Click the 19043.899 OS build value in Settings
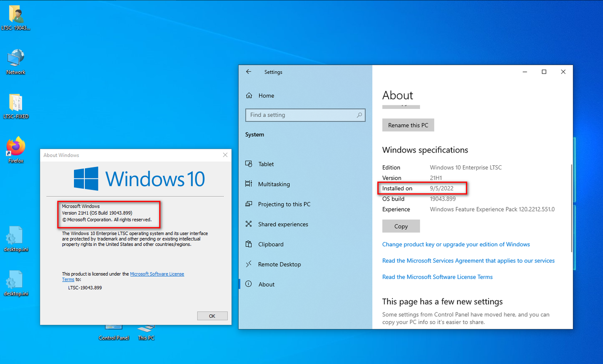Viewport: 603px width, 364px height. click(443, 199)
